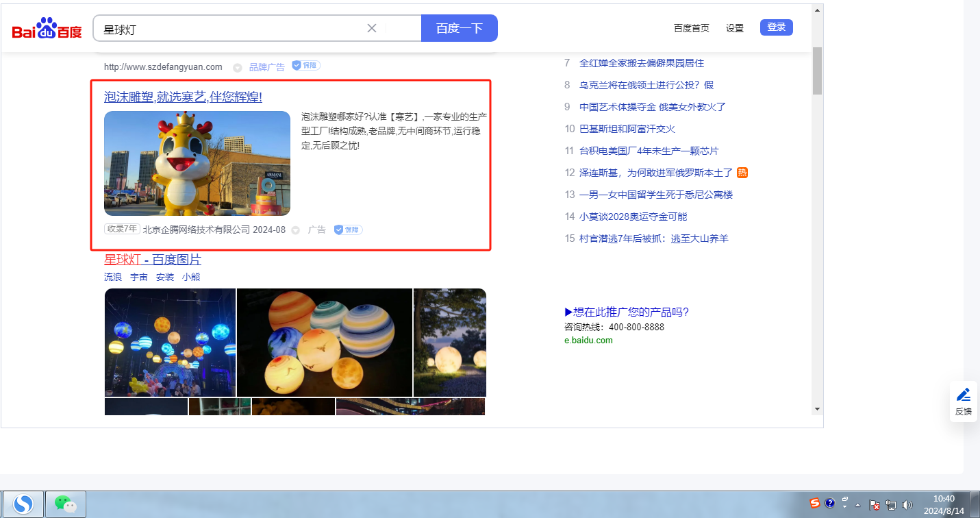Open the 星球灯 - 百度图片 result

153,260
